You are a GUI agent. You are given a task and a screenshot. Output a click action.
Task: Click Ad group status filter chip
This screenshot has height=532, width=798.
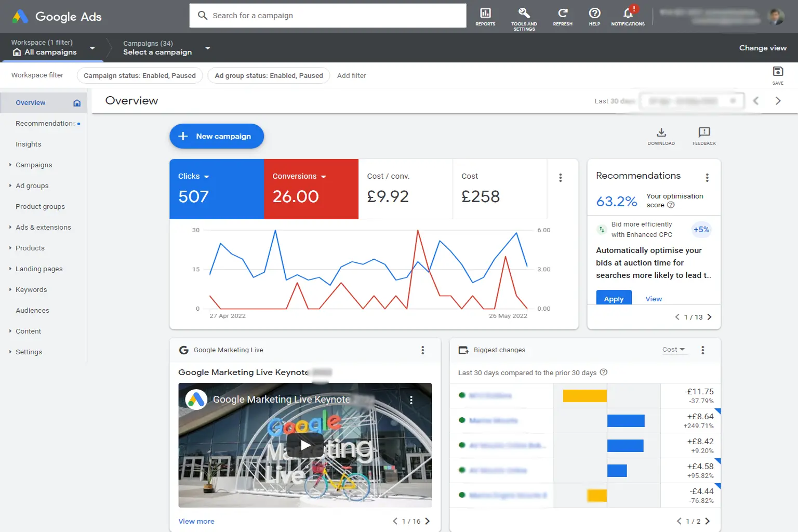click(x=269, y=75)
